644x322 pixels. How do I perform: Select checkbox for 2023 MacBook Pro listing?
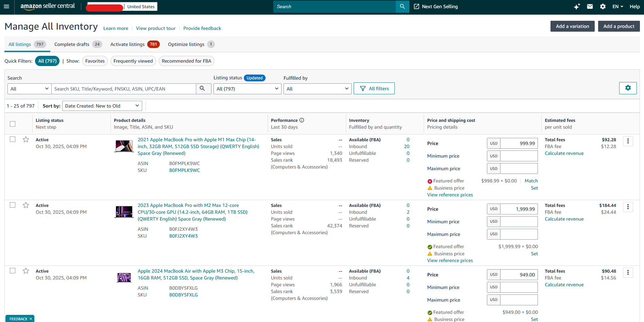13,205
